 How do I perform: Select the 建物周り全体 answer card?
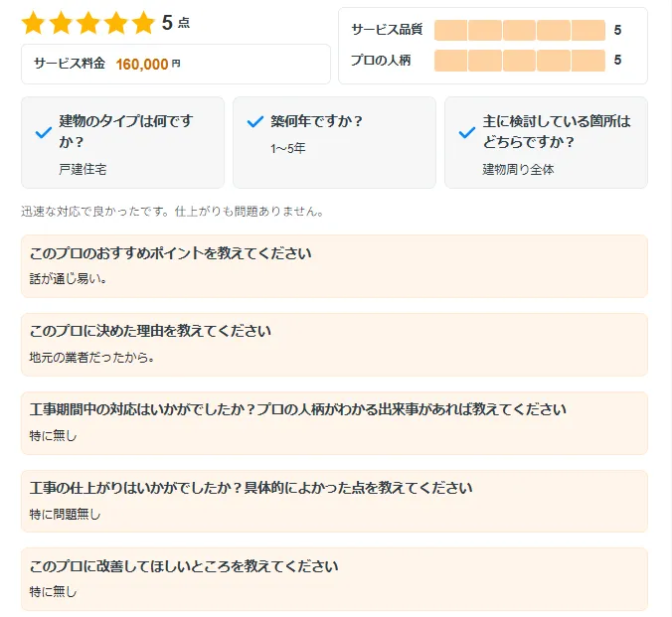point(546,142)
